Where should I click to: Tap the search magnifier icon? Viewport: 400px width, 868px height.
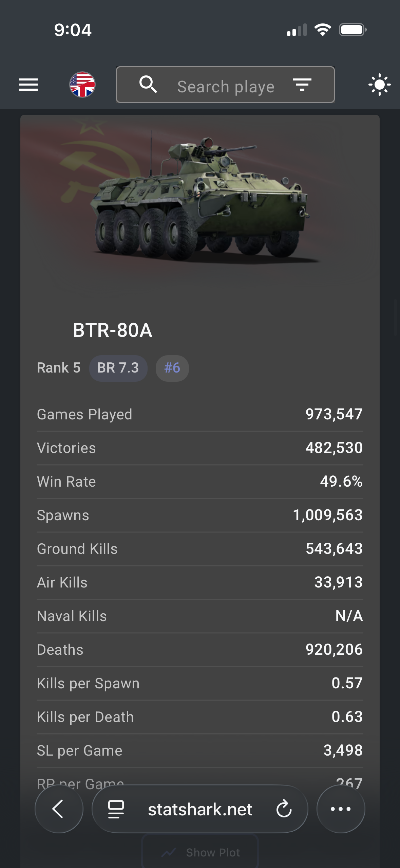click(148, 85)
